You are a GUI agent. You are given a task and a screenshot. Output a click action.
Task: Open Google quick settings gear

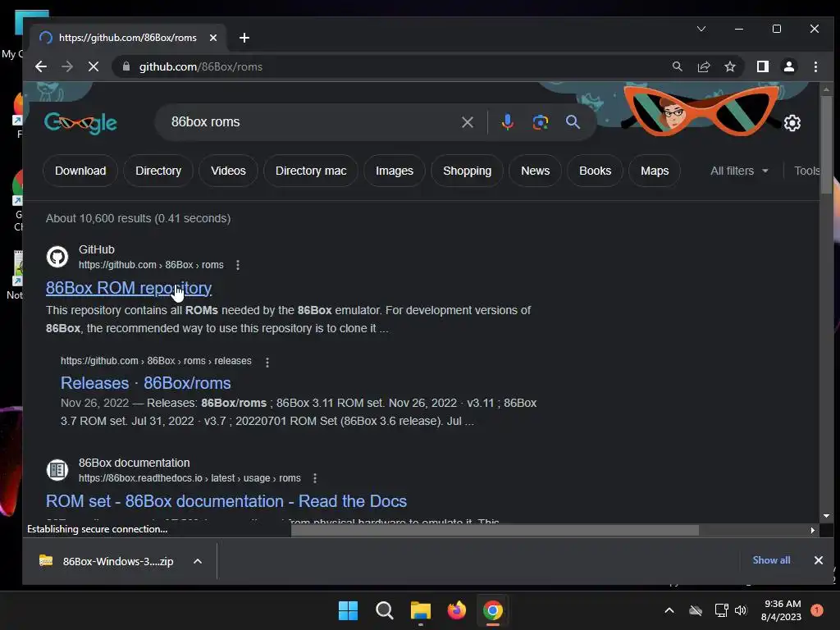click(792, 123)
